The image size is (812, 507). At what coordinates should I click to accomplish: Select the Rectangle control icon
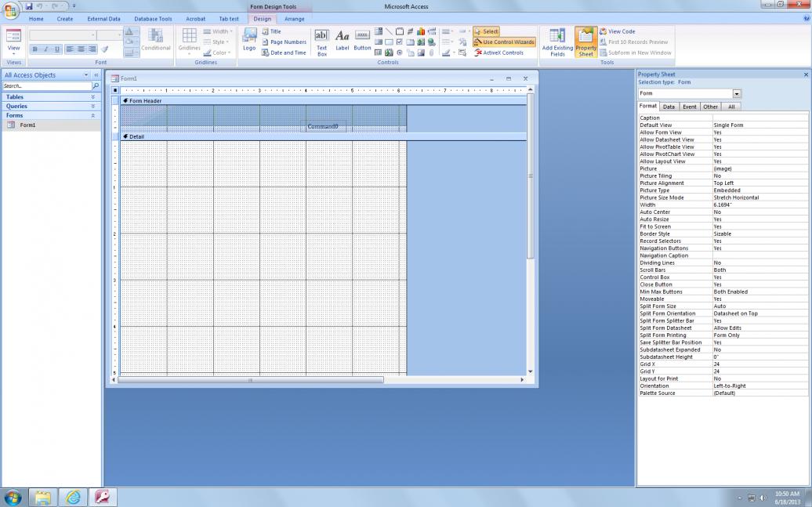(389, 42)
